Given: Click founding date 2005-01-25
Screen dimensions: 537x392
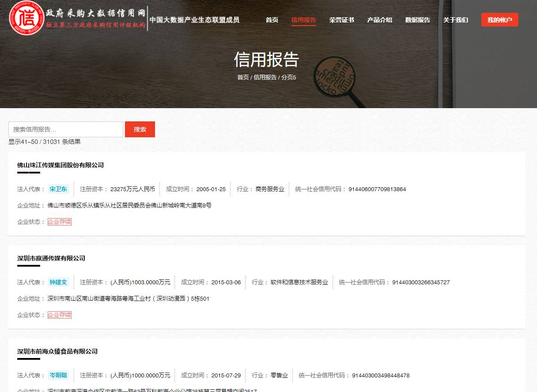Looking at the screenshot, I should (x=211, y=189).
